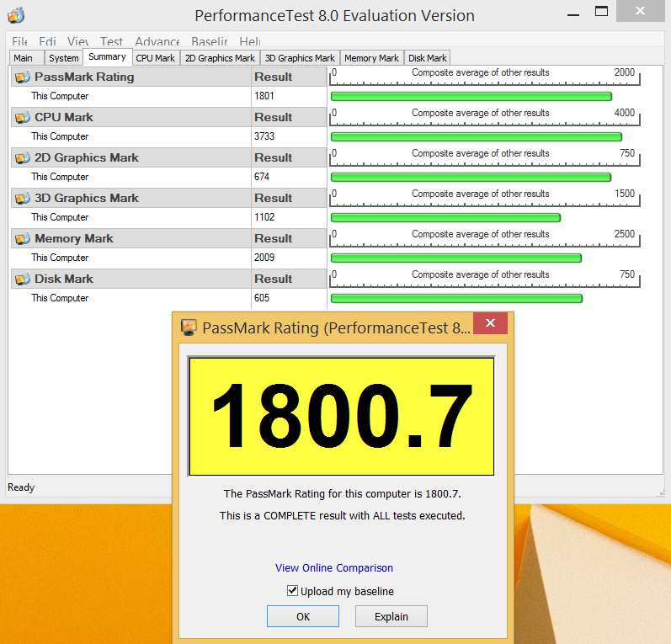Click the PerformanceTest app icon in title bar
Screen dimensions: 671x644
point(16,15)
